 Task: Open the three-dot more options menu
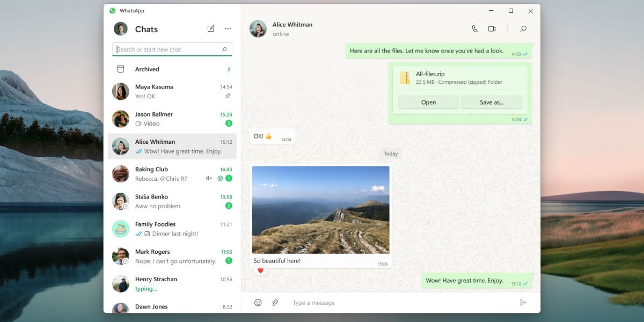tap(228, 29)
